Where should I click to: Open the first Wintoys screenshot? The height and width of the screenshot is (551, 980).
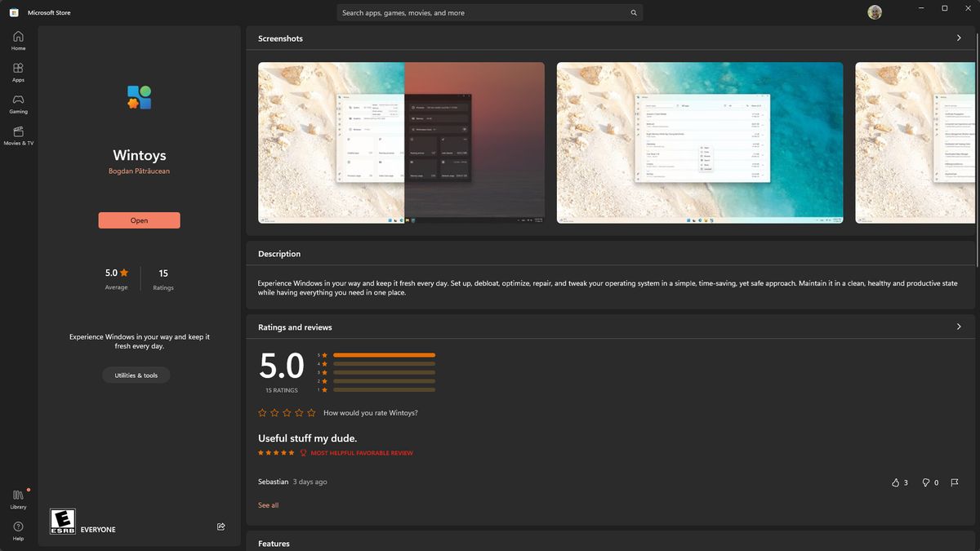coord(400,142)
